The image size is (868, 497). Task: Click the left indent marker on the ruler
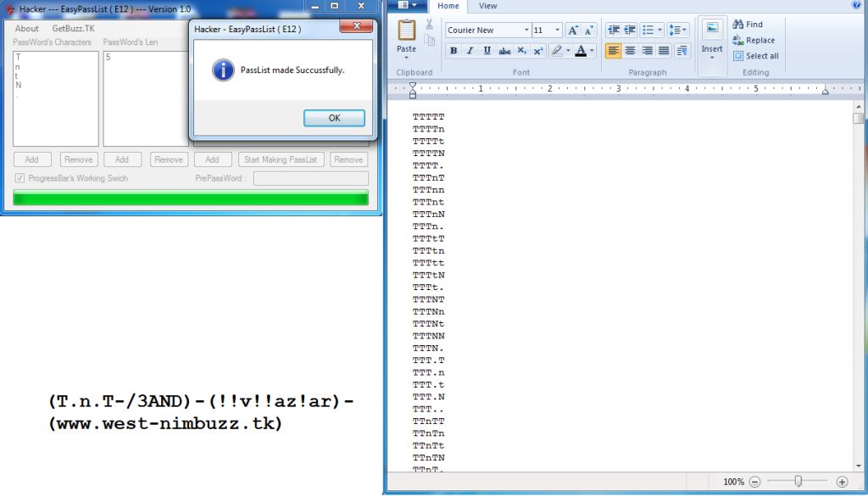pyautogui.click(x=413, y=90)
